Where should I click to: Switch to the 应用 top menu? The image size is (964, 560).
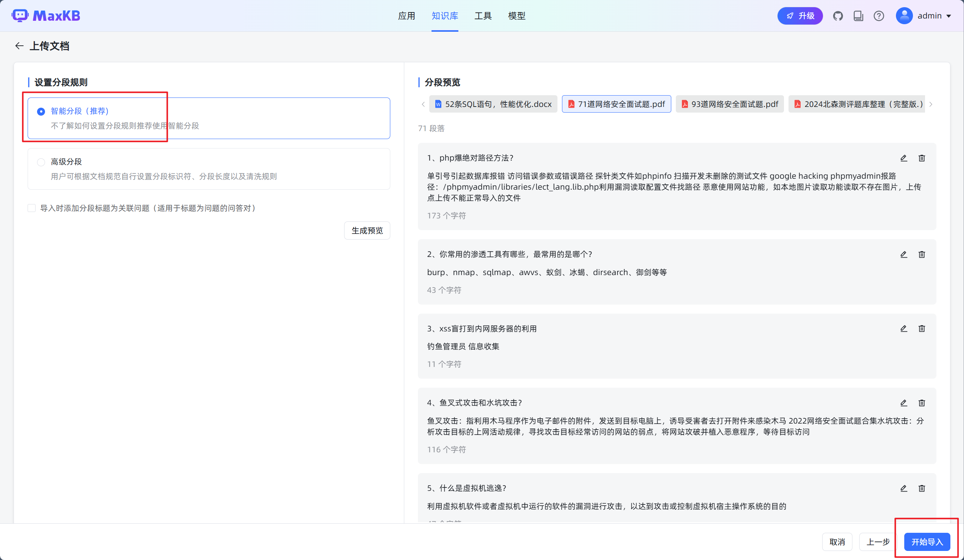tap(406, 15)
